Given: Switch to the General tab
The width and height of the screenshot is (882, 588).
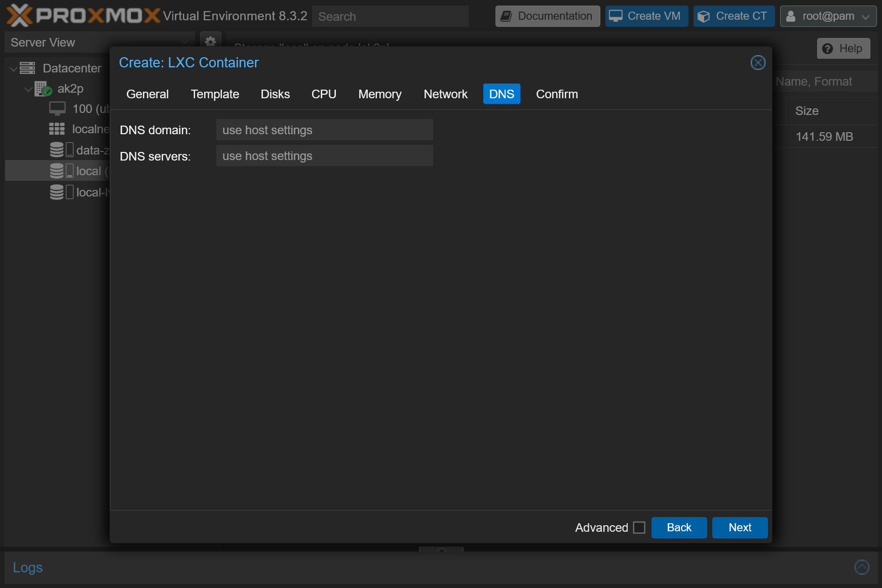Looking at the screenshot, I should click(x=147, y=94).
